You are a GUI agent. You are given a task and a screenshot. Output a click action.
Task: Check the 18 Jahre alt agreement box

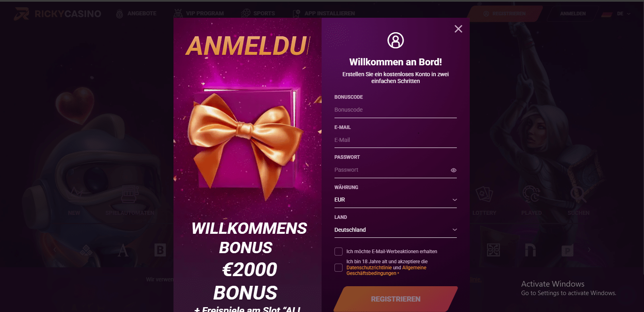[339, 268]
